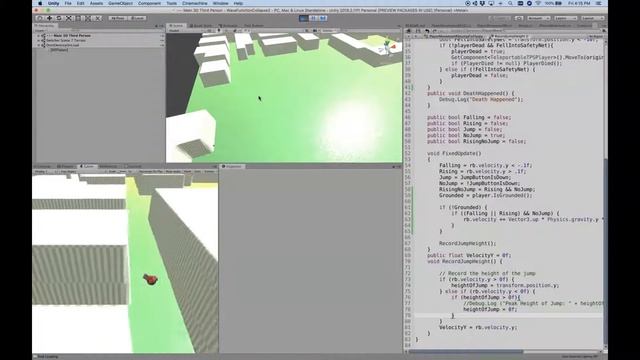Open options menu for Main 3D Third Person scene
Image resolution: width=640 pixels, height=360 pixels.
(162, 36)
